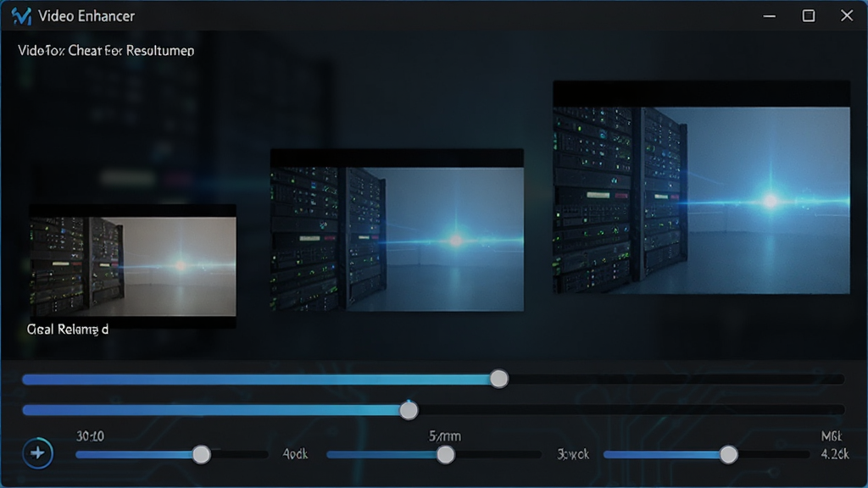
Task: Select the smallest preview thumbnail on the left
Action: click(133, 266)
